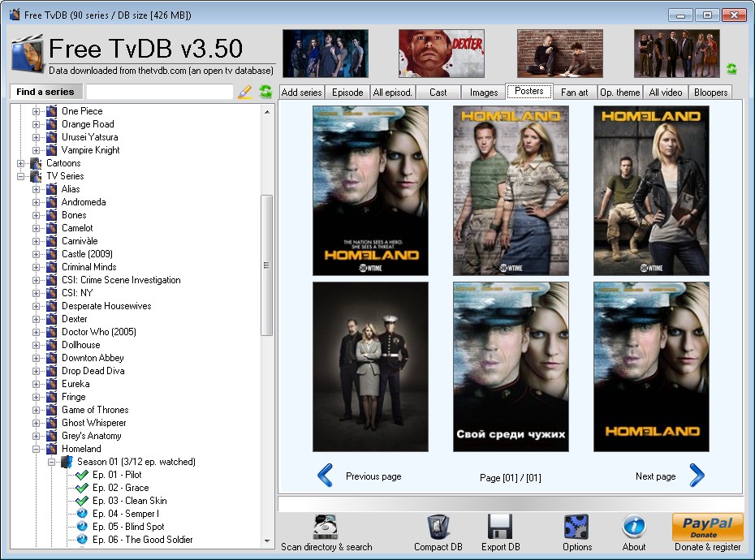Switch to the Episode tab
Image resolution: width=755 pixels, height=560 pixels.
pyautogui.click(x=347, y=92)
